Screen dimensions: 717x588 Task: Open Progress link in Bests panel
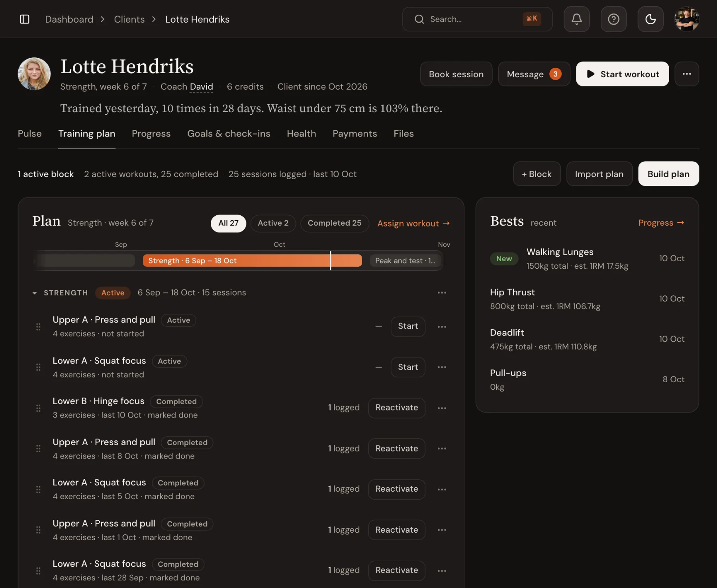point(661,223)
